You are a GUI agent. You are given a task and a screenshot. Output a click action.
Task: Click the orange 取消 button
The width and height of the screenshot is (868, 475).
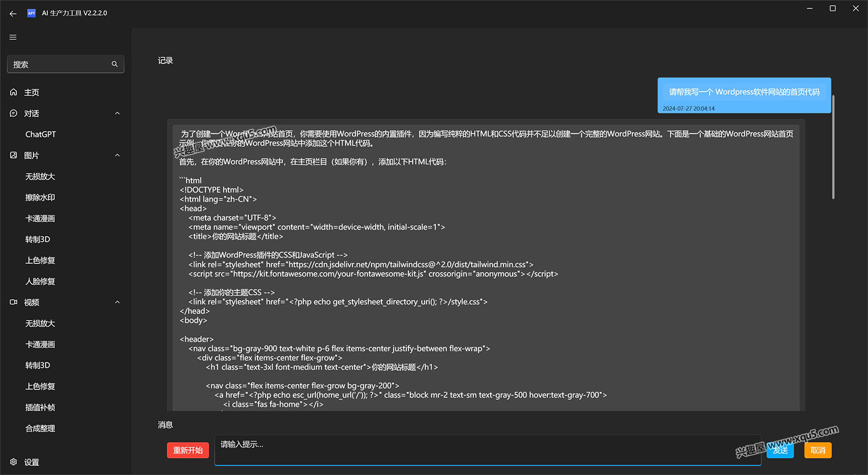(x=818, y=450)
